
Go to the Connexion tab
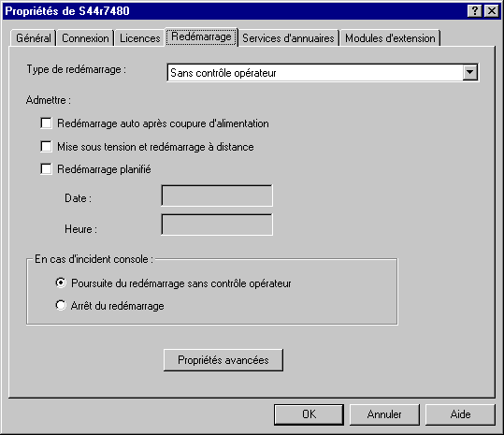click(85, 38)
